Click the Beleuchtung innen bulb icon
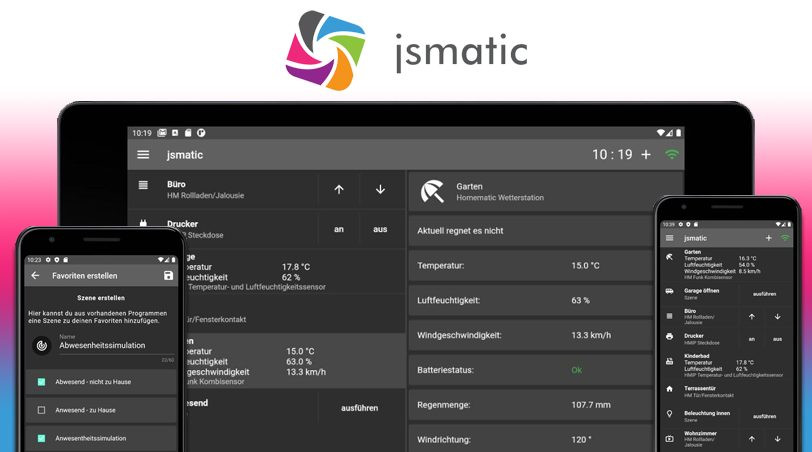 click(x=670, y=414)
